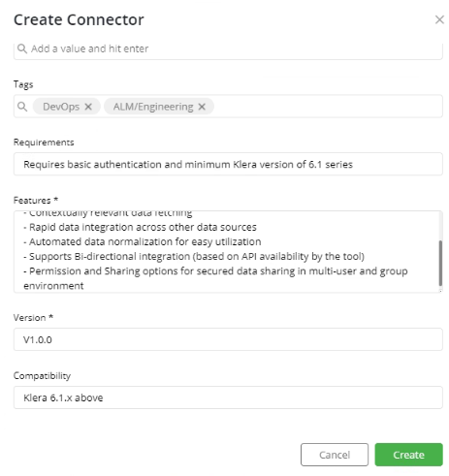Remove the DevOps tag
This screenshot has width=449, height=476.
(x=88, y=107)
